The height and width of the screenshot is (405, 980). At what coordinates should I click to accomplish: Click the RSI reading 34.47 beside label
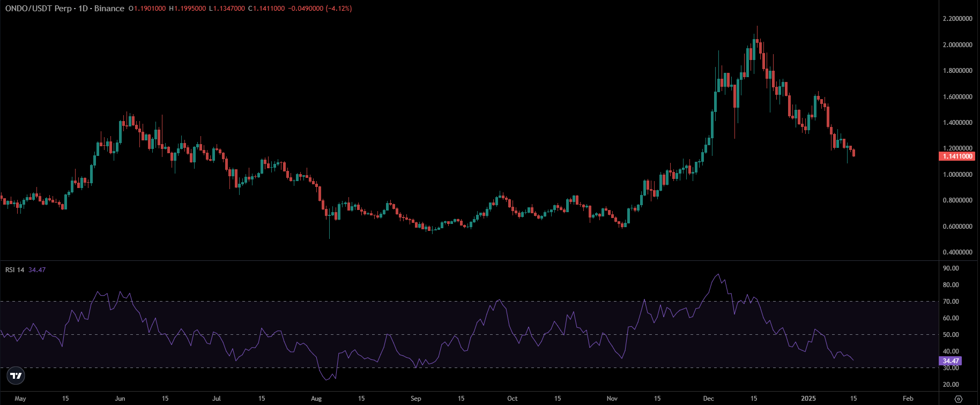(x=37, y=269)
